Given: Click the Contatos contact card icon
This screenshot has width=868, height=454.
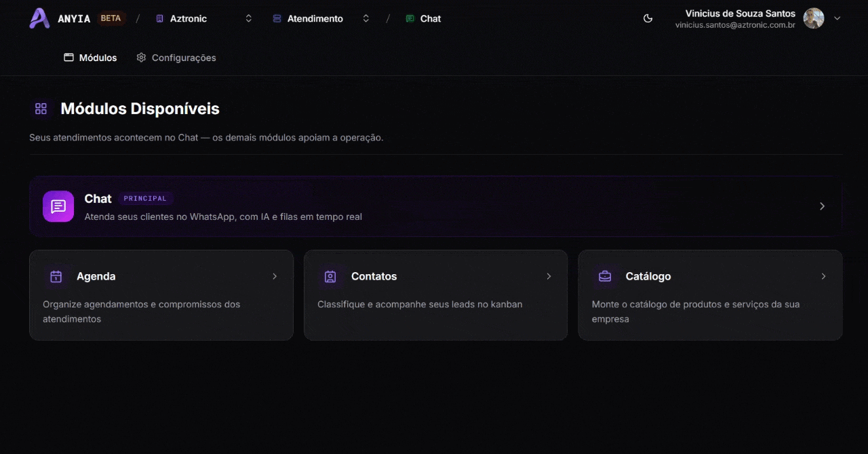Looking at the screenshot, I should tap(330, 276).
